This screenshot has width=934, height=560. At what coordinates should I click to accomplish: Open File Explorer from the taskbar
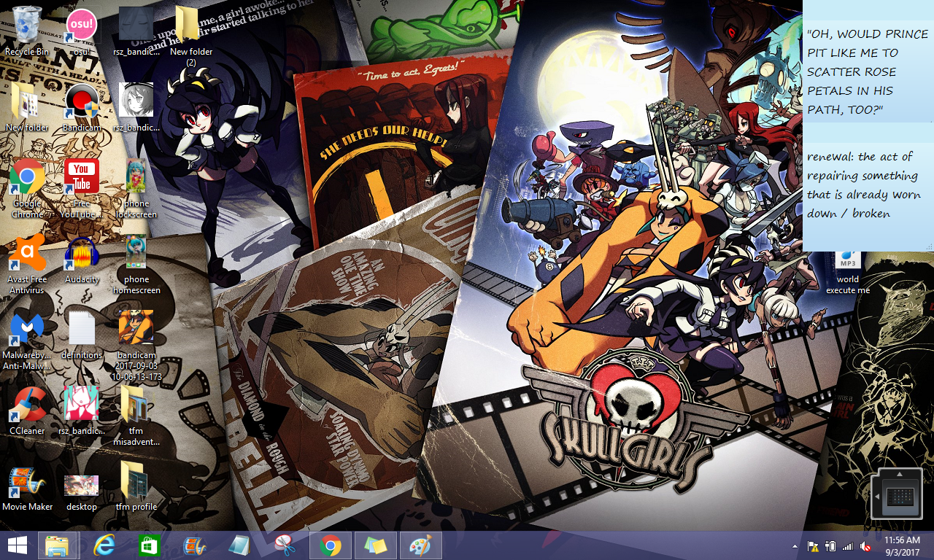[58, 545]
